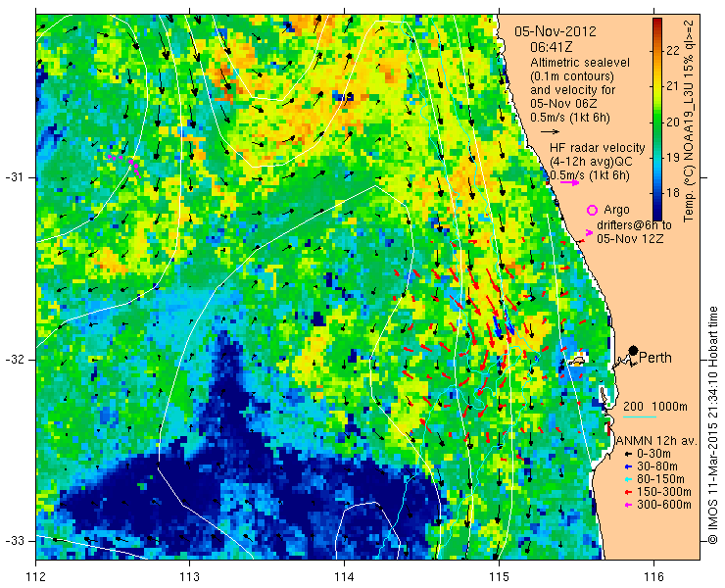Image resolution: width=725 pixels, height=588 pixels.
Task: Click the Perth label
Action: point(655,358)
